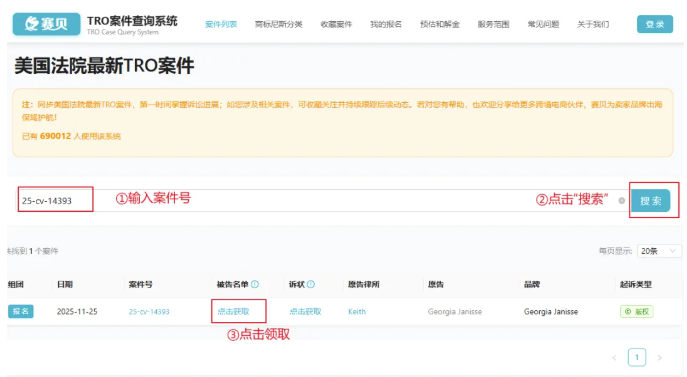Clear the search field with the x icon
687x377 pixels.
(621, 201)
